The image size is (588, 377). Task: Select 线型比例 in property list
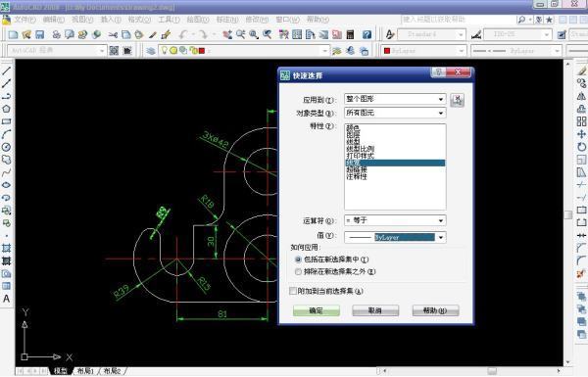pos(360,149)
